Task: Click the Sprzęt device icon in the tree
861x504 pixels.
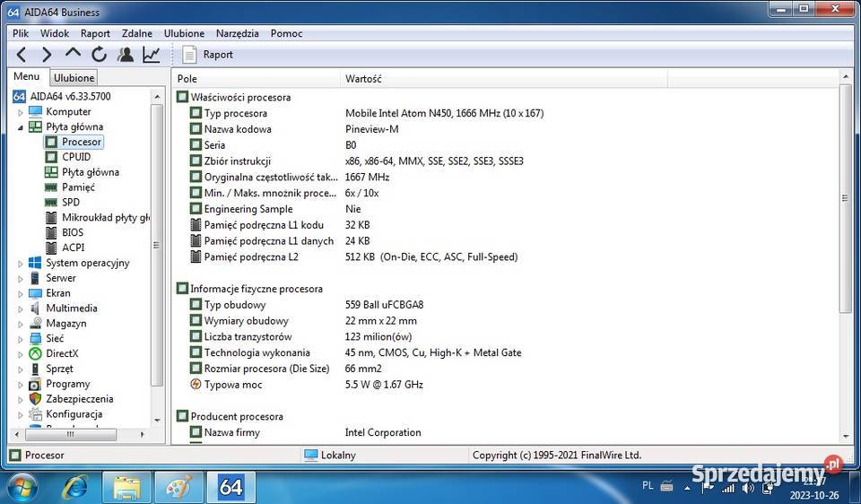Action: [x=35, y=369]
